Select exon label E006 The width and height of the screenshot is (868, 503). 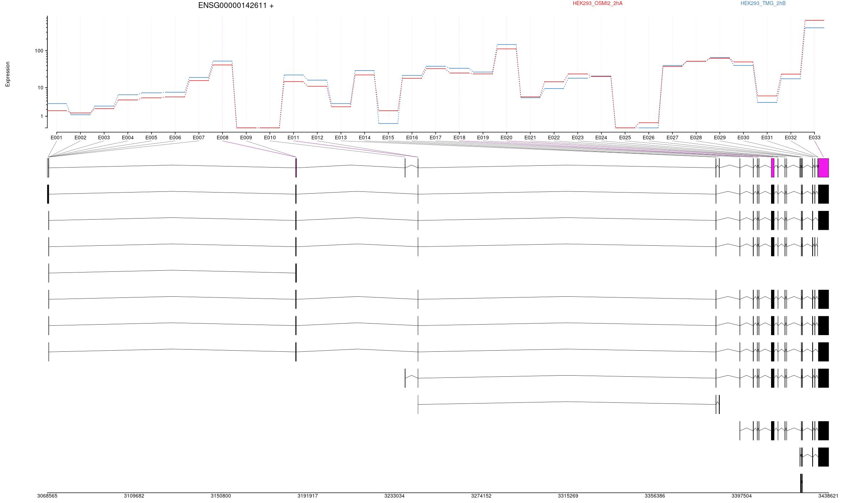coord(175,138)
